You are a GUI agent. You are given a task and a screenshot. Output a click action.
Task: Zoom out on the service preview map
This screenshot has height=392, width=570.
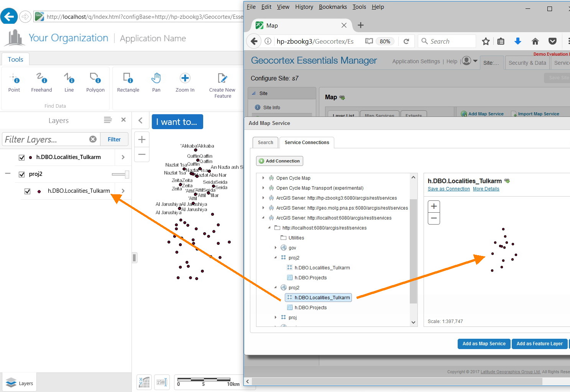[x=434, y=218]
